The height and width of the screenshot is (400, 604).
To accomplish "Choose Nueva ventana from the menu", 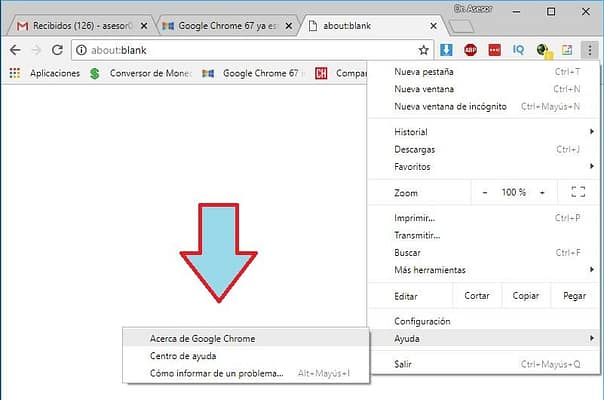I will pyautogui.click(x=484, y=89).
